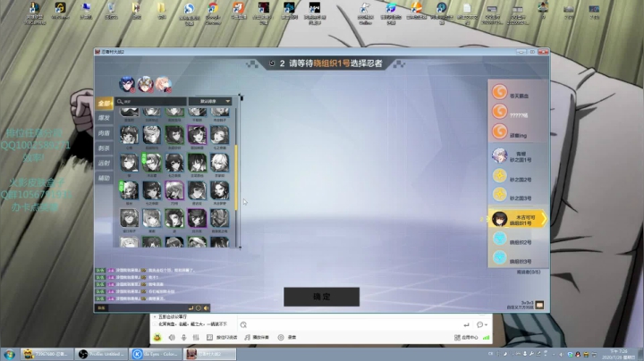The width and height of the screenshot is (644, 361).
Task: Click the avatar icon in the voice bar
Action: (157, 337)
